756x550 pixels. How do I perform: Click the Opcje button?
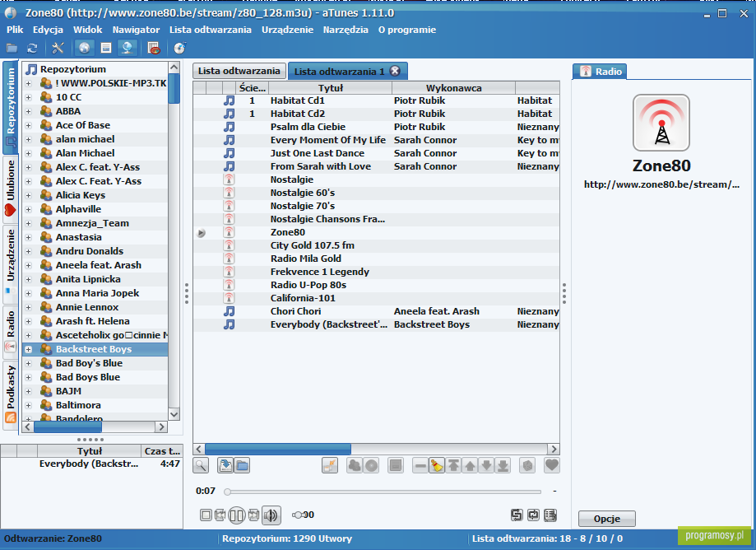(607, 519)
